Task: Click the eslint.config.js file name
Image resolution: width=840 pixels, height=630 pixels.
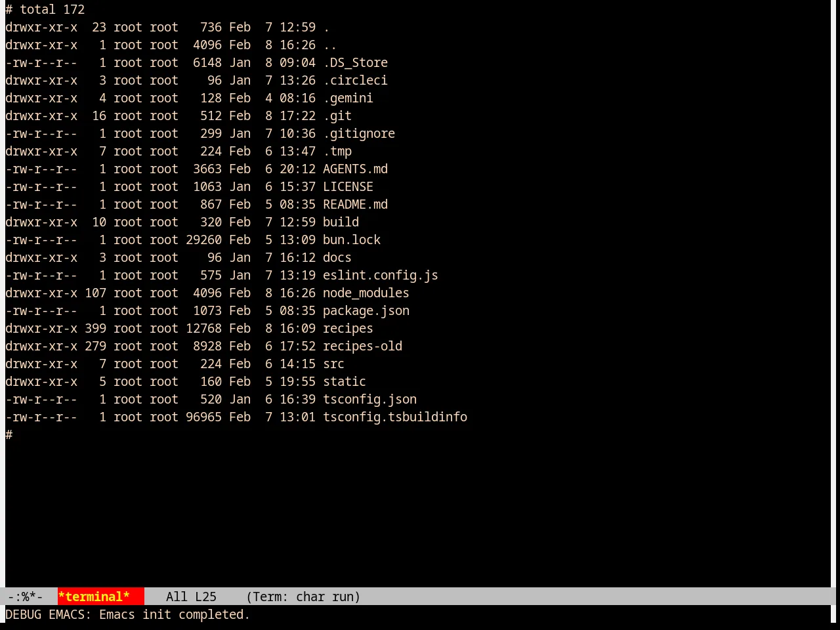Action: 381,275
